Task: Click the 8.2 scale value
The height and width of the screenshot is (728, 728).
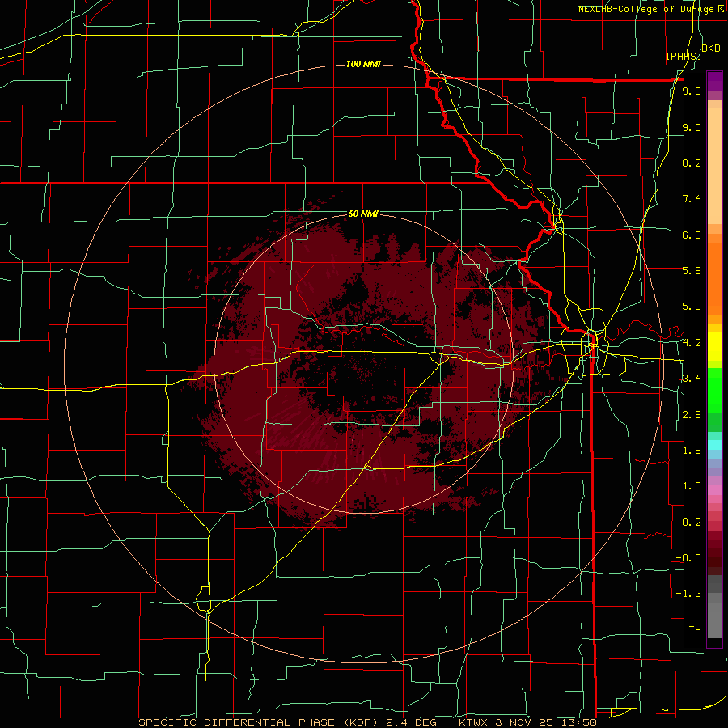Action: [692, 163]
